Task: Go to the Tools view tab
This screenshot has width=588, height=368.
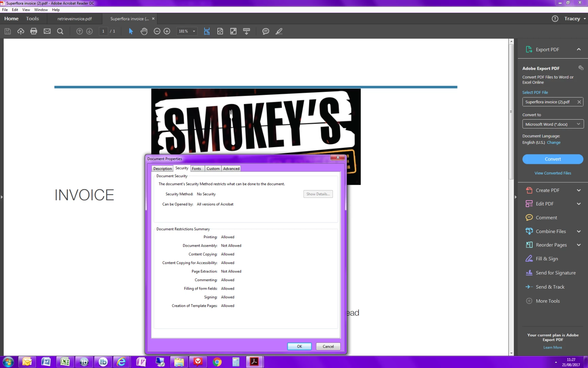Action: pos(32,19)
